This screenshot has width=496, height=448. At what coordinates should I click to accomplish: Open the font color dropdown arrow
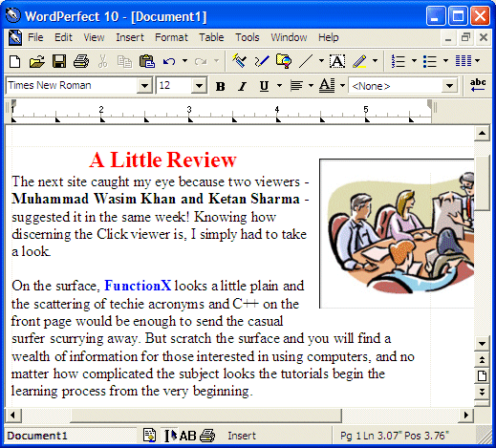pos(342,85)
